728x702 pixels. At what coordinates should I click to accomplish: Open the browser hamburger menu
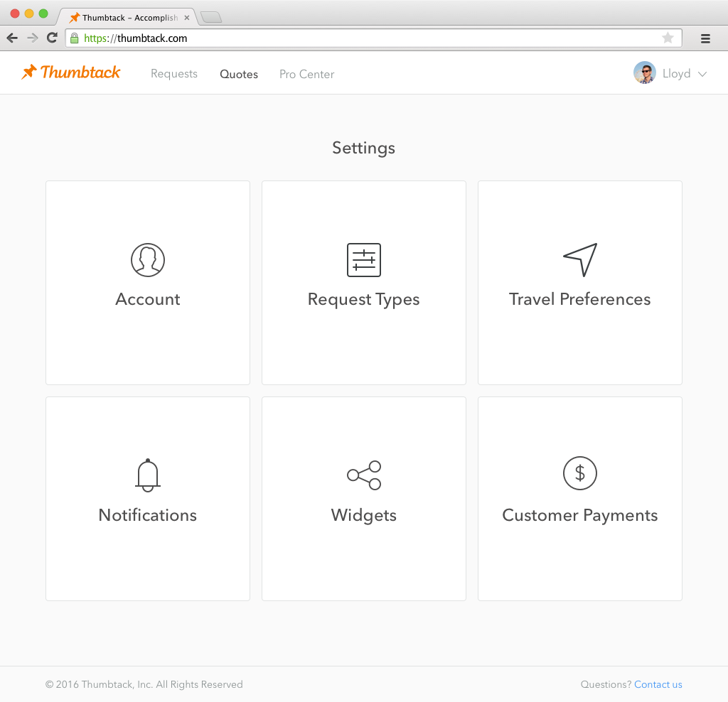pos(705,38)
